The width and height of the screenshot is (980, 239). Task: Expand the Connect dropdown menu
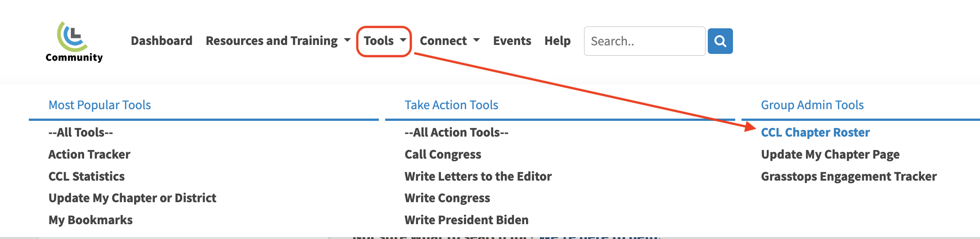[450, 41]
